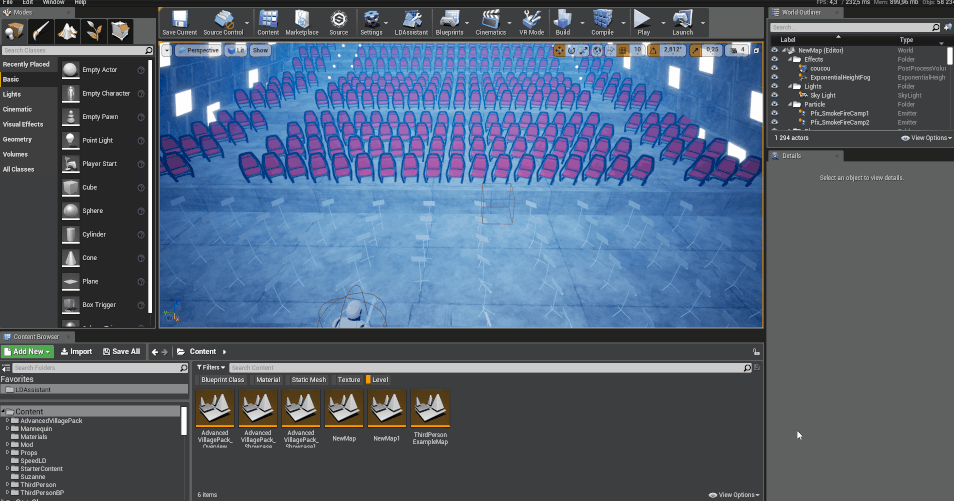Viewport: 954px width, 501px height.
Task: Select the Foliage mode icon
Action: tap(94, 30)
